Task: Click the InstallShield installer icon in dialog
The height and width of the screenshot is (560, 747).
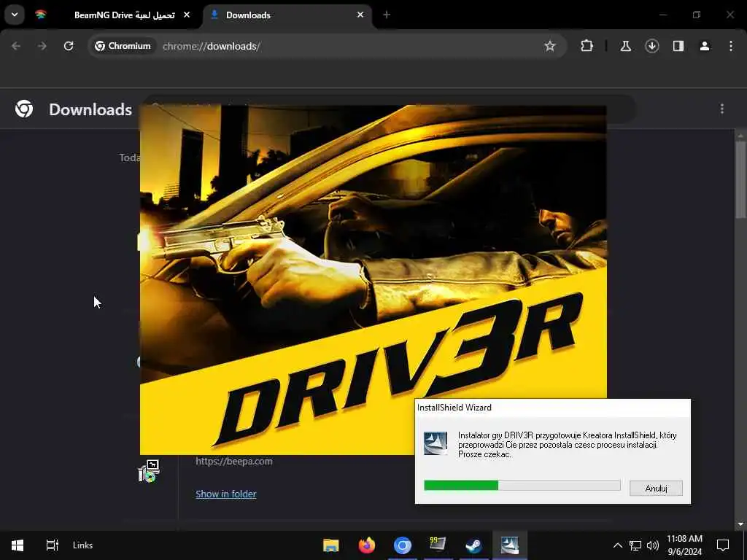Action: (x=436, y=443)
